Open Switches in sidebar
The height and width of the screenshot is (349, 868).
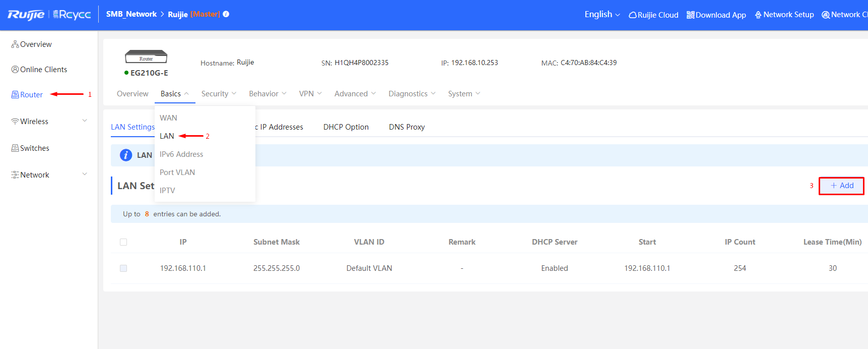30,148
